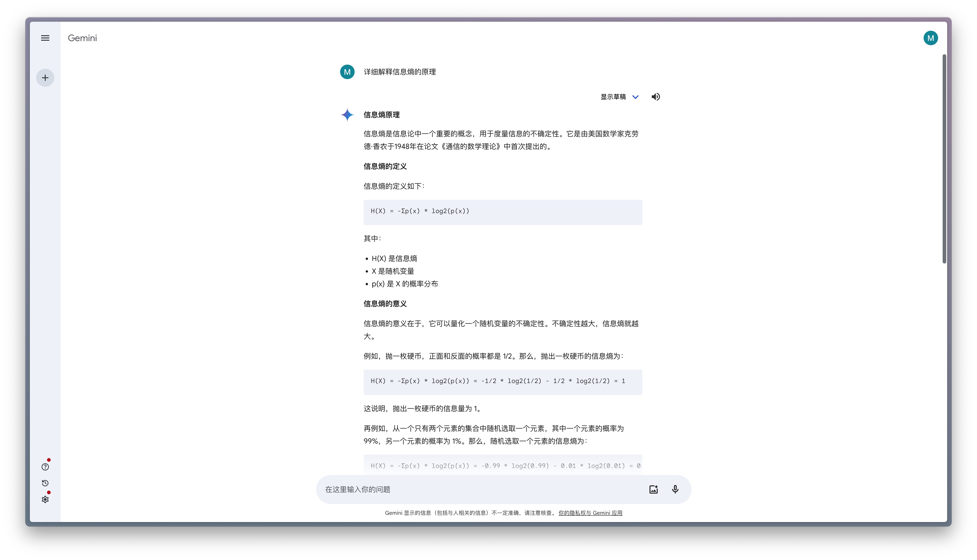
Task: Click paragraph starting 例如，抛一枚硬币
Action: tap(493, 356)
